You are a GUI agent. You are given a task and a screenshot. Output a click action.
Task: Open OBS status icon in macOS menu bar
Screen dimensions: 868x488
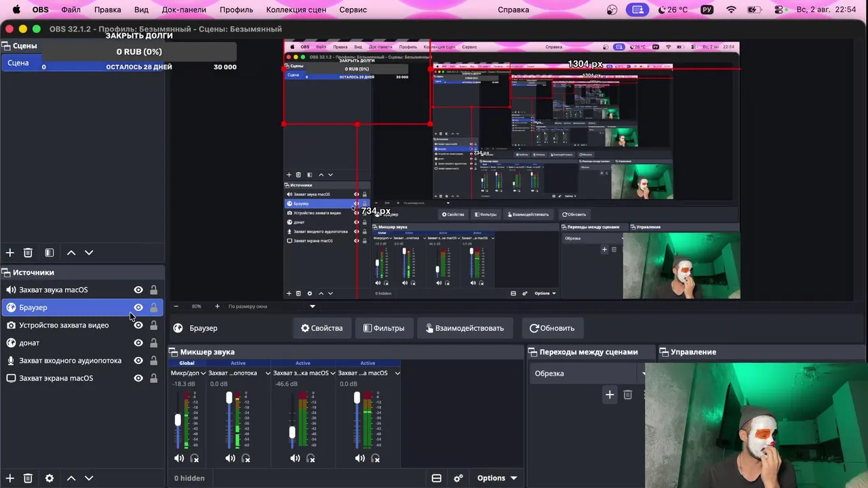coord(612,9)
